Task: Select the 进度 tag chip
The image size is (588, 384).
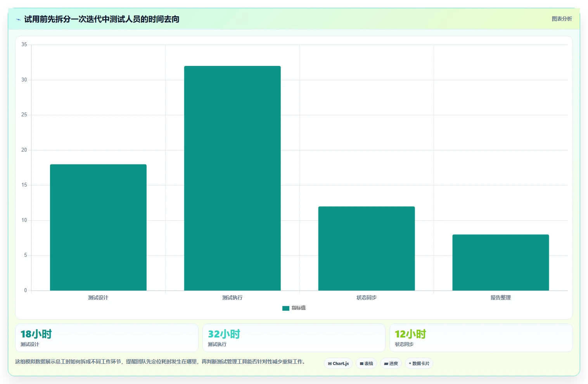Action: [x=391, y=363]
